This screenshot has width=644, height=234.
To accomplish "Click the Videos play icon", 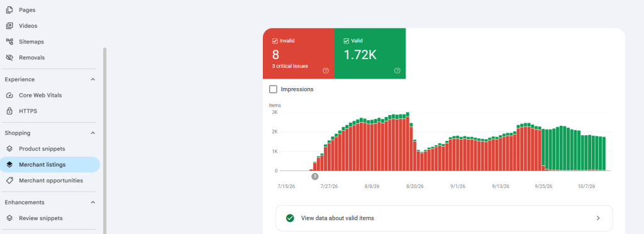I will pos(9,26).
